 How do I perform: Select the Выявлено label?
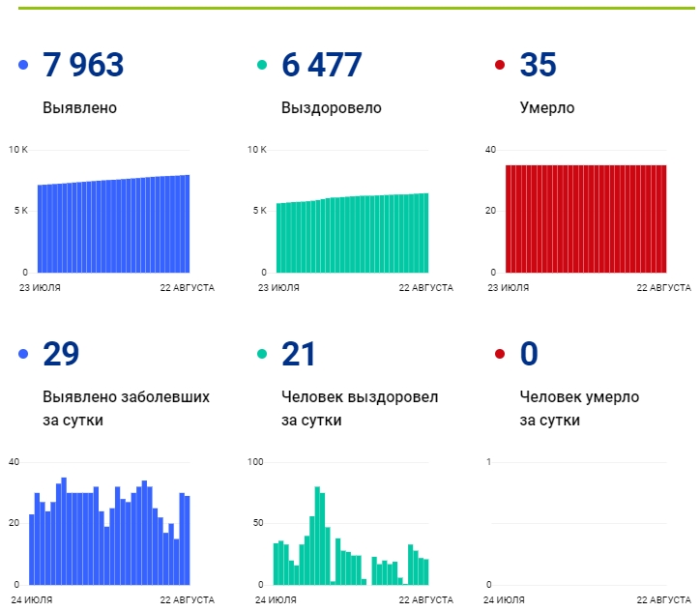coord(79,107)
